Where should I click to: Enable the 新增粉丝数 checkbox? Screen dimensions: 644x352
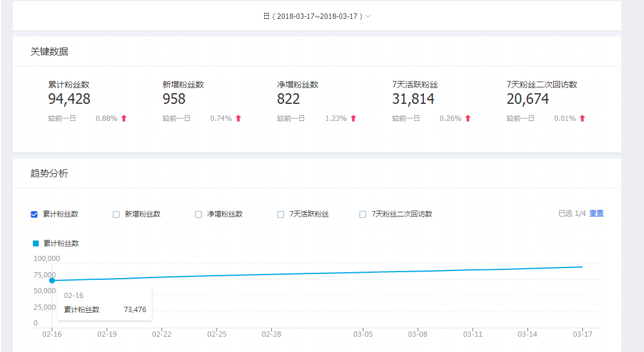pos(116,214)
